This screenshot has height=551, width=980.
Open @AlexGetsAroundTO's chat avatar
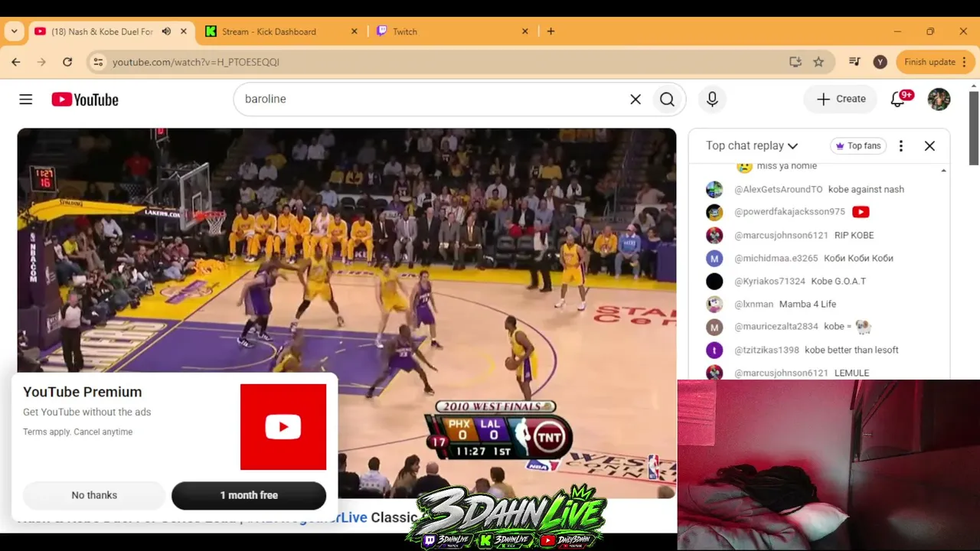coord(714,190)
